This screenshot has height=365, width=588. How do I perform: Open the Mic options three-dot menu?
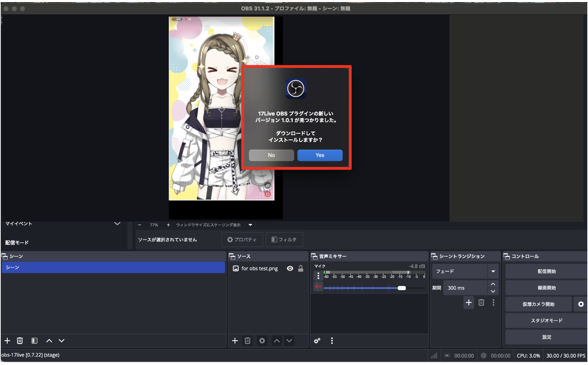click(x=318, y=276)
